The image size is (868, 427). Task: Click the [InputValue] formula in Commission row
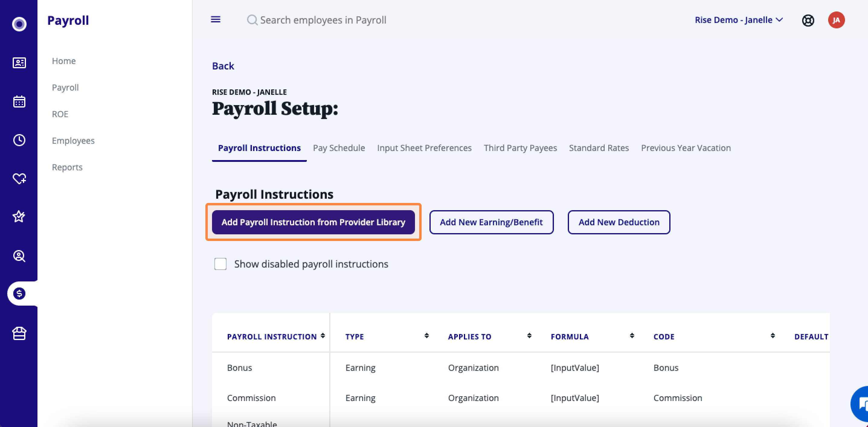click(x=575, y=398)
